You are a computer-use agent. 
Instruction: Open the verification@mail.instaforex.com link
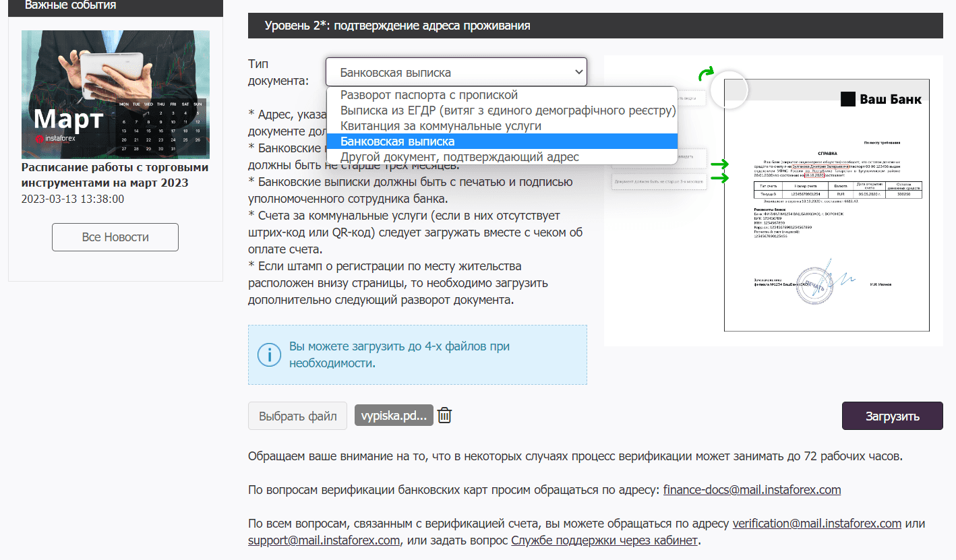(x=817, y=524)
